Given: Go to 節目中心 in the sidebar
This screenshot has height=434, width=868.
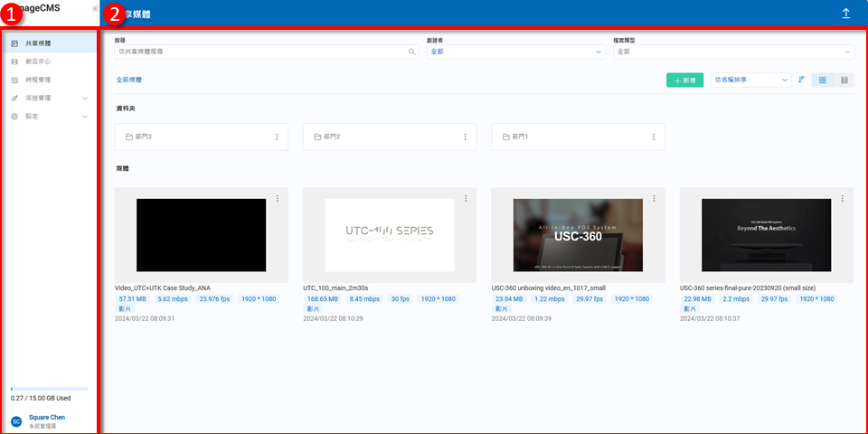Looking at the screenshot, I should pyautogui.click(x=38, y=61).
